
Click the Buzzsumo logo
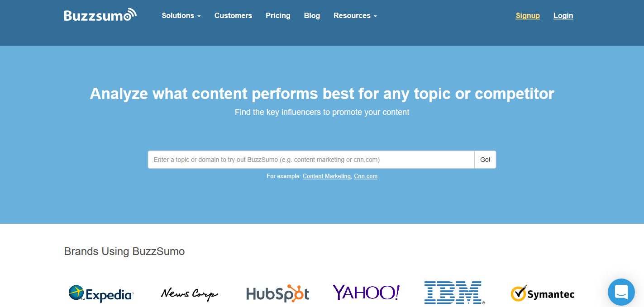point(100,15)
